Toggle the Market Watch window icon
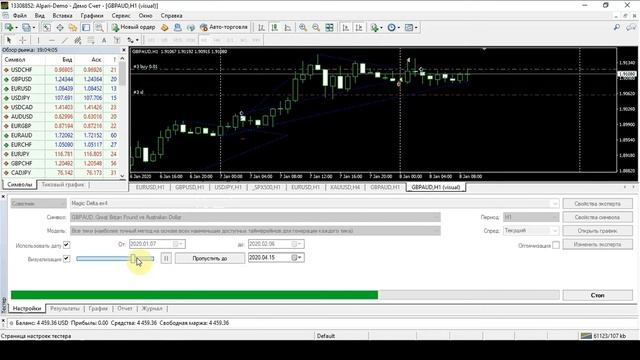Screen dimensions: 640x360 tap(47, 27)
